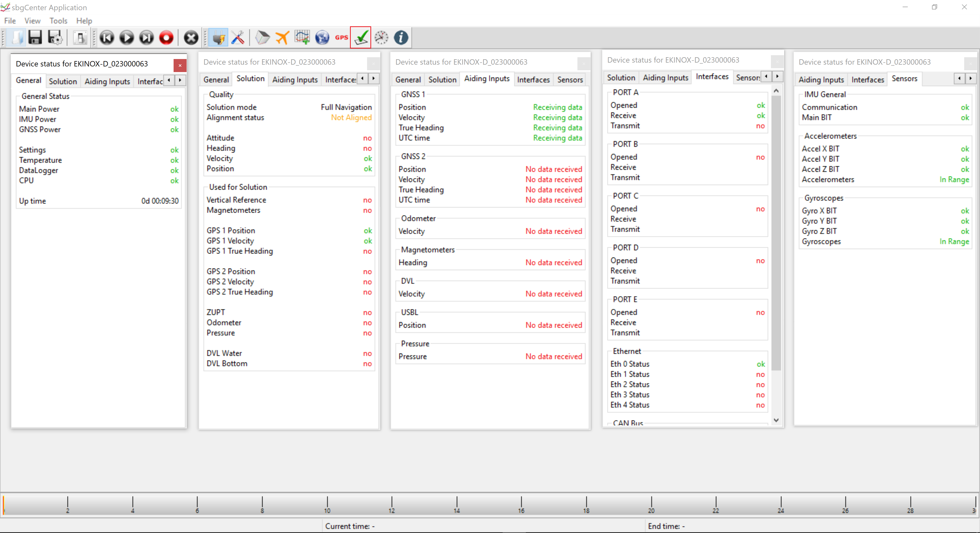Click the wrench and screwdriver configuration icon

(x=238, y=37)
